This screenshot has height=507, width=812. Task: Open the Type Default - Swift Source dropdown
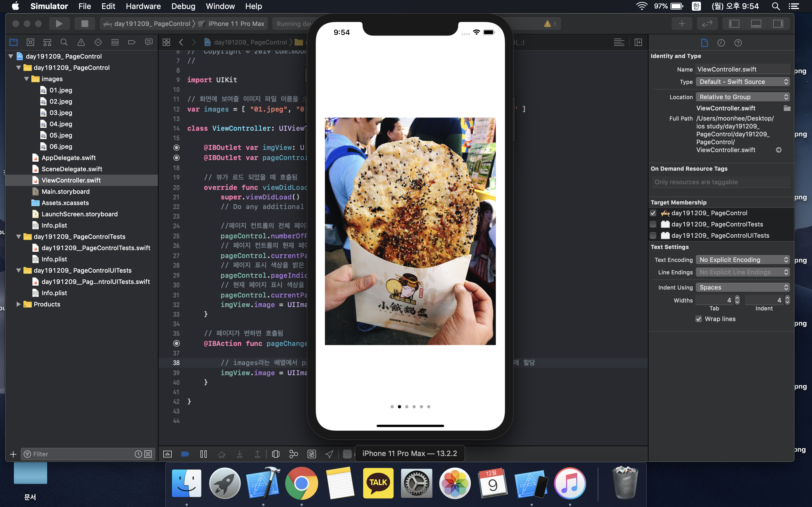[x=742, y=82]
